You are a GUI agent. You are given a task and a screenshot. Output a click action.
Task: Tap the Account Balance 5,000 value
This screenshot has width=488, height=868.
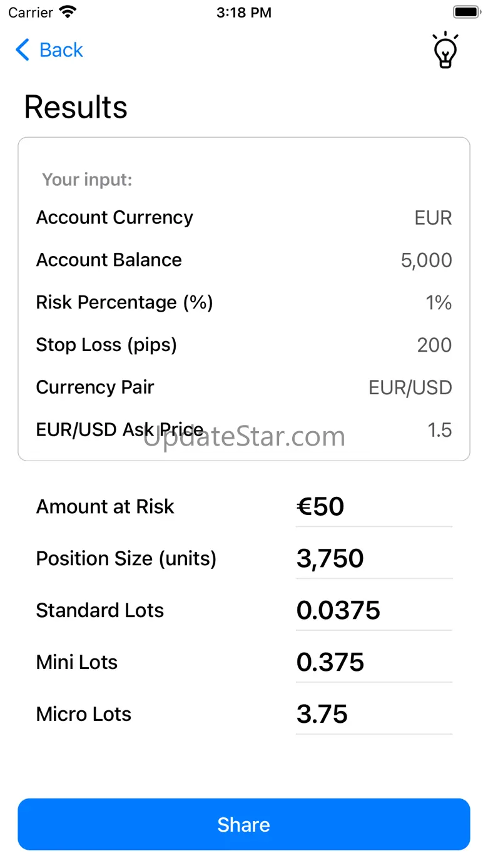426,260
